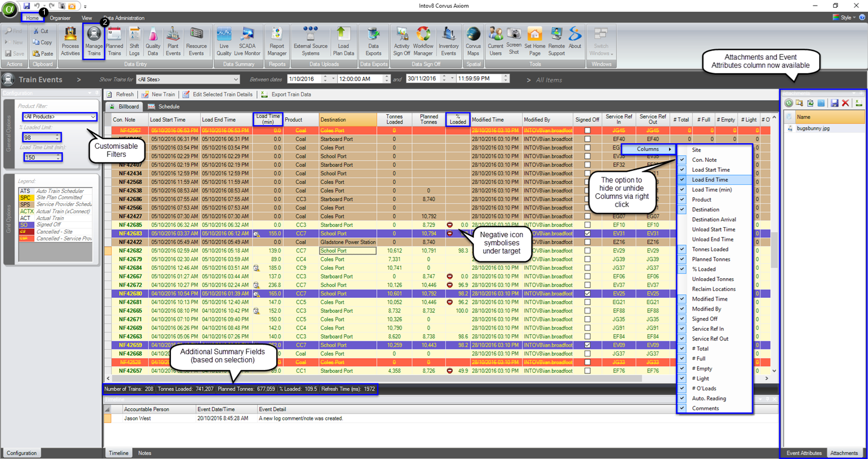
Task: Export Train Data
Action: (x=286, y=95)
